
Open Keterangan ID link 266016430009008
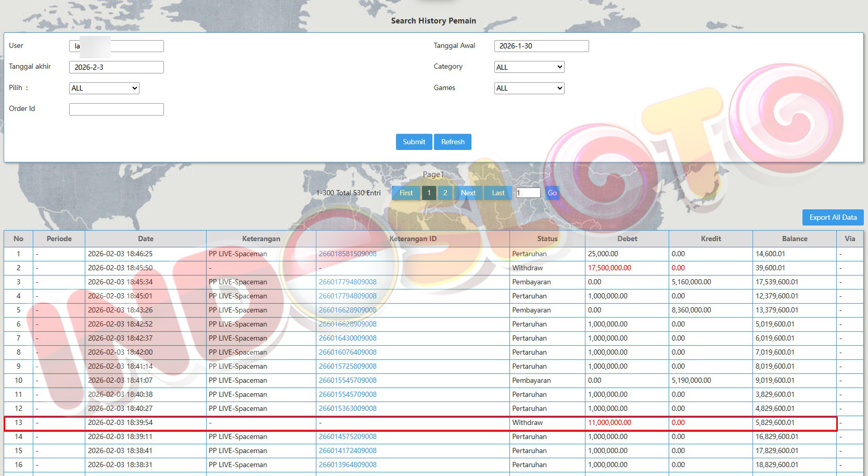point(348,338)
